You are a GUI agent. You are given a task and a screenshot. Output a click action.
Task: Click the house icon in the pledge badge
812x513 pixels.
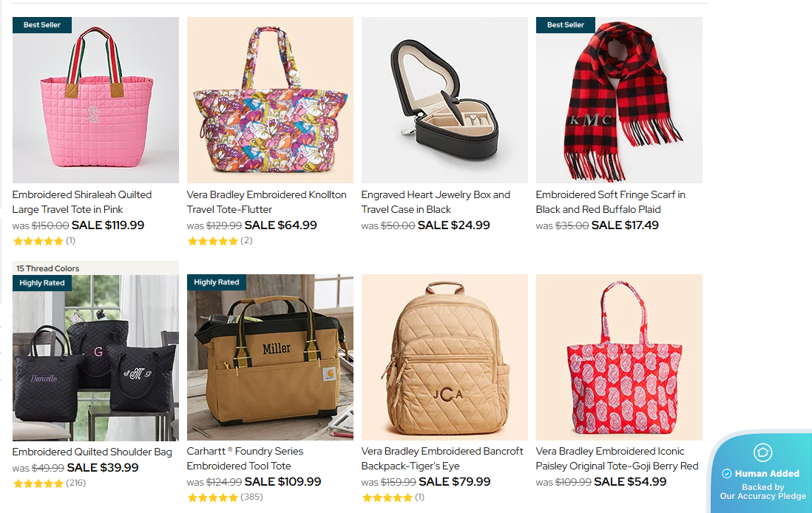[762, 452]
